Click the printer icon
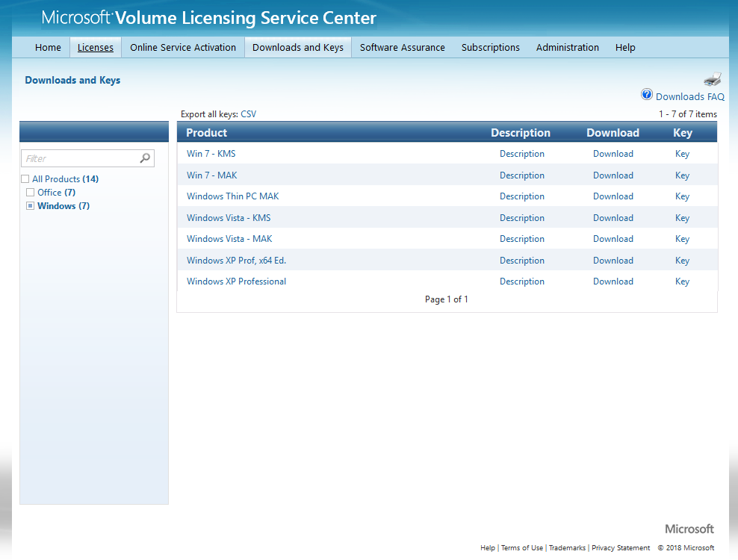The image size is (738, 560). [x=713, y=79]
